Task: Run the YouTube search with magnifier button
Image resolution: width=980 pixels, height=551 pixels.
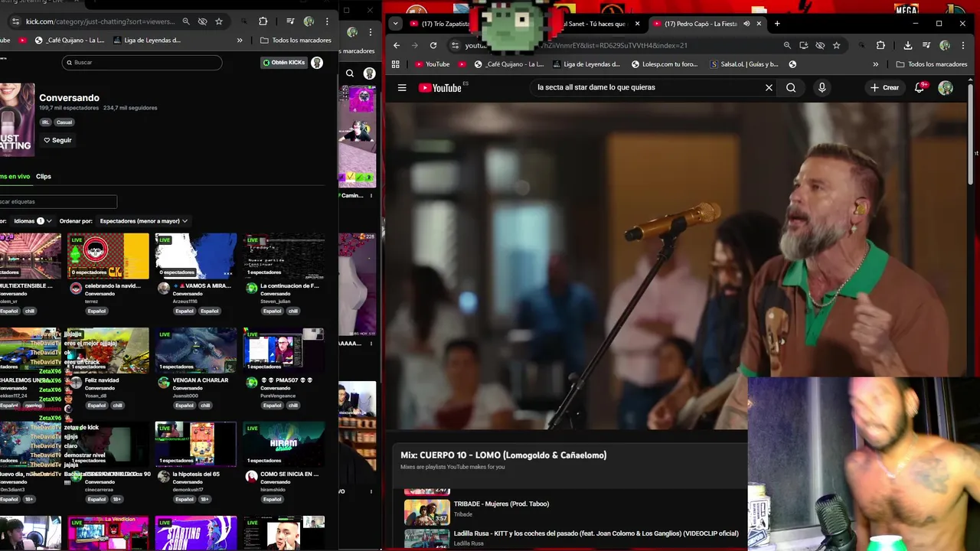Action: 791,87
